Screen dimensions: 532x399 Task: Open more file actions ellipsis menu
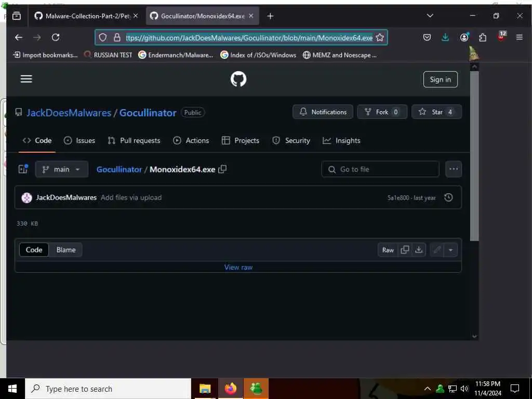(453, 169)
